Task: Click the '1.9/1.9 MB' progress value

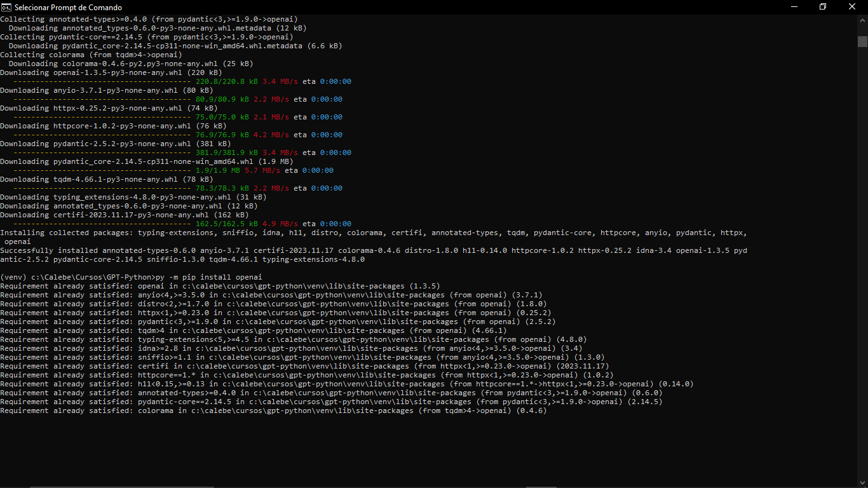Action: [218, 170]
